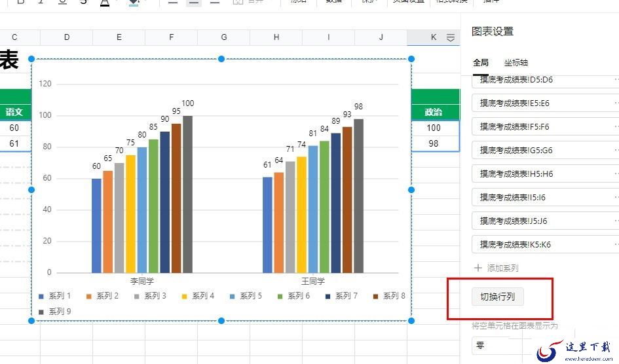Viewport: 619px width, 364px height.
Task: Select the chart's right-middle resize handle
Action: 411,190
